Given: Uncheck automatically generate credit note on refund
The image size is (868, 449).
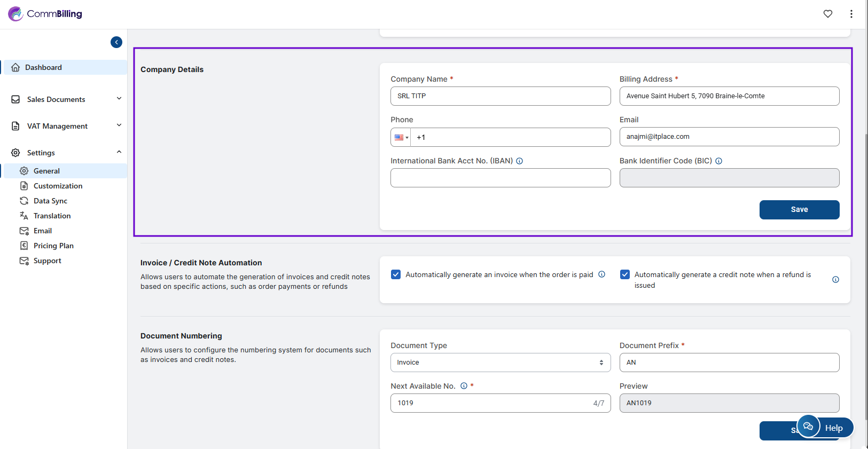Looking at the screenshot, I should click(x=624, y=274).
